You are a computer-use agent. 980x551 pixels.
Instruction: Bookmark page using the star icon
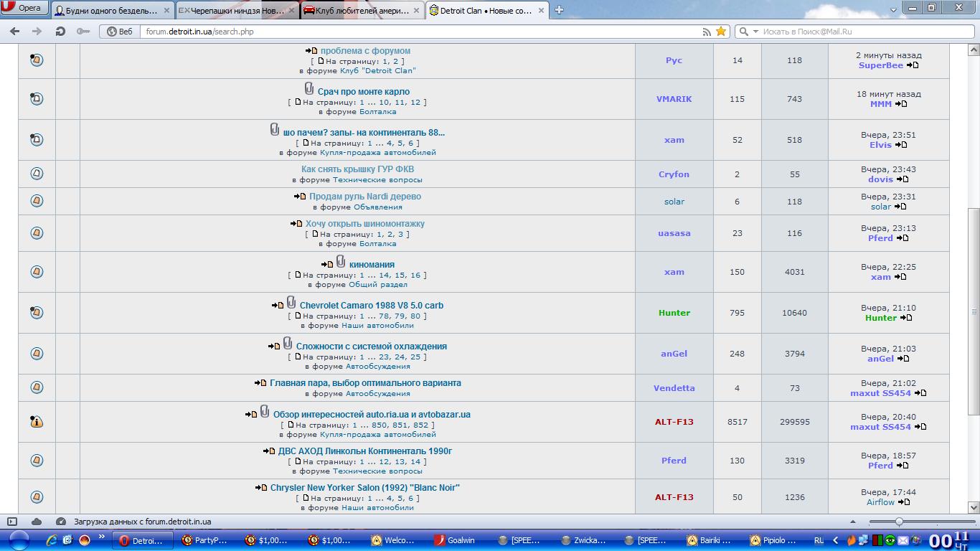721,32
